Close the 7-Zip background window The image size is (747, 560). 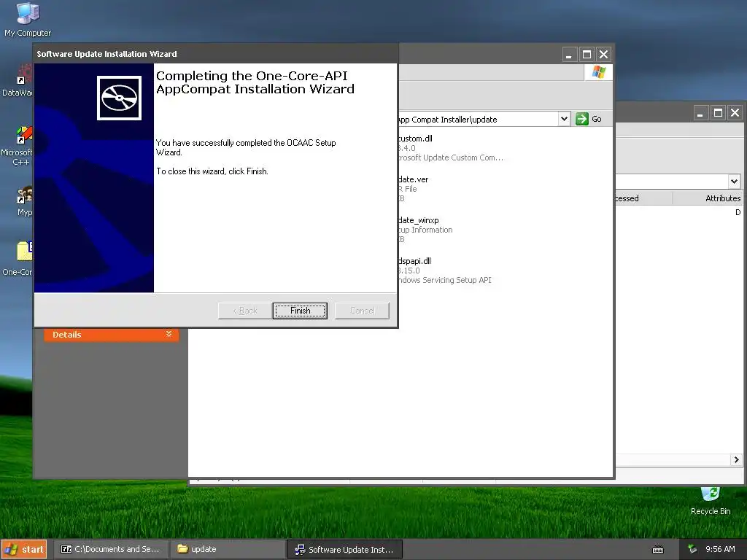point(735,113)
